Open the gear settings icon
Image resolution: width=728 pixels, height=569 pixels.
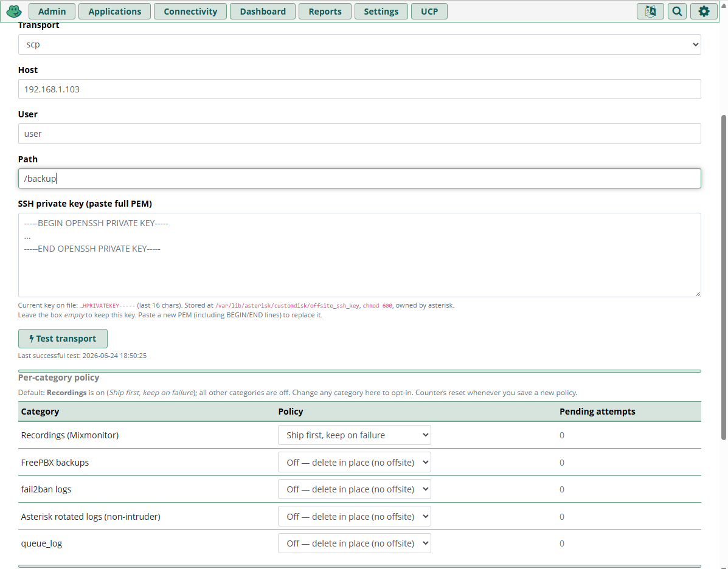click(704, 11)
